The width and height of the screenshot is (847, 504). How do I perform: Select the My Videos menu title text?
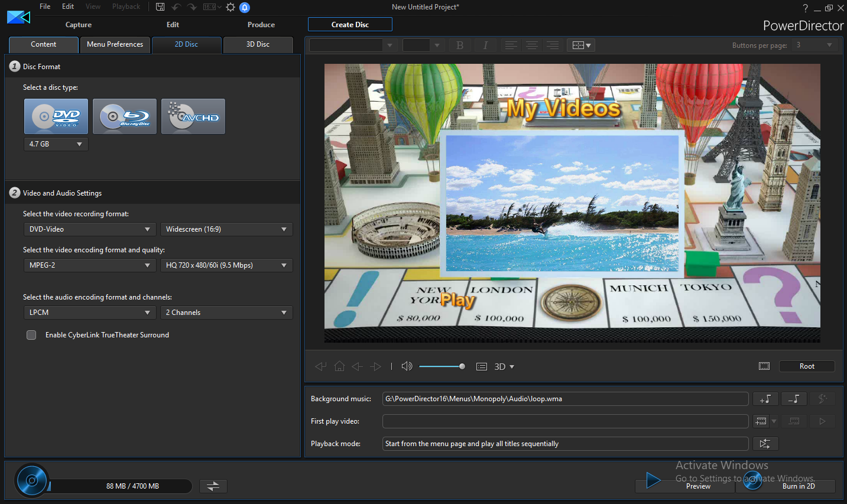point(564,109)
